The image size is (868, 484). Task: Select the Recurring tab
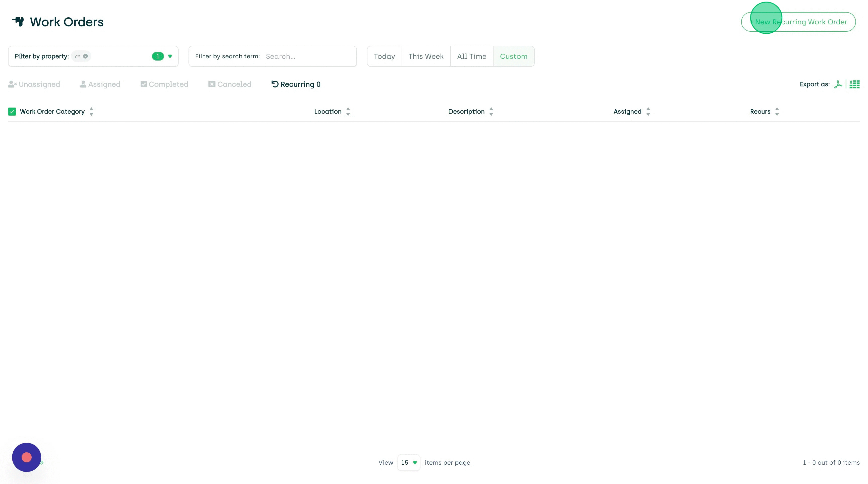296,84
